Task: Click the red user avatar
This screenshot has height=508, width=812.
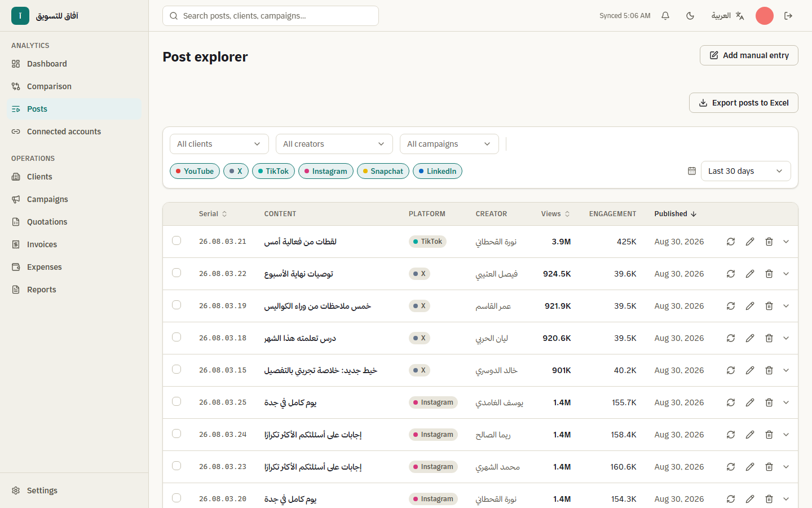Action: [x=765, y=16]
